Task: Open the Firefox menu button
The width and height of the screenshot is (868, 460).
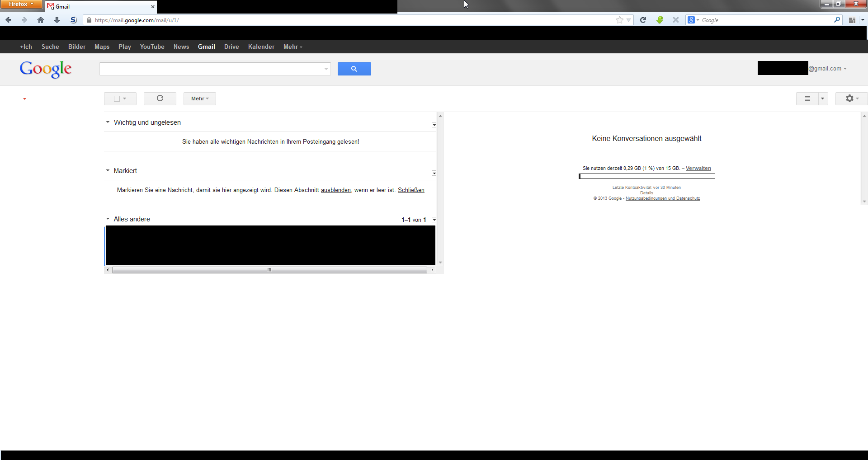Action: click(21, 4)
